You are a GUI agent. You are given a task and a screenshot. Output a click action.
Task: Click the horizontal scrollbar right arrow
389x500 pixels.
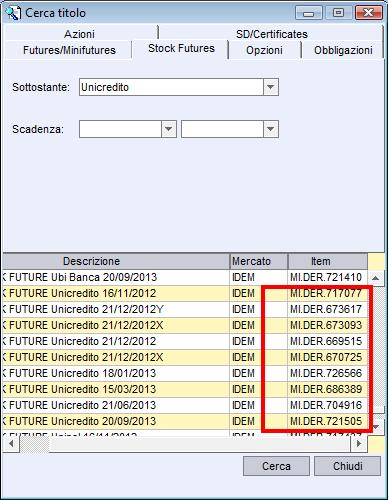point(359,444)
